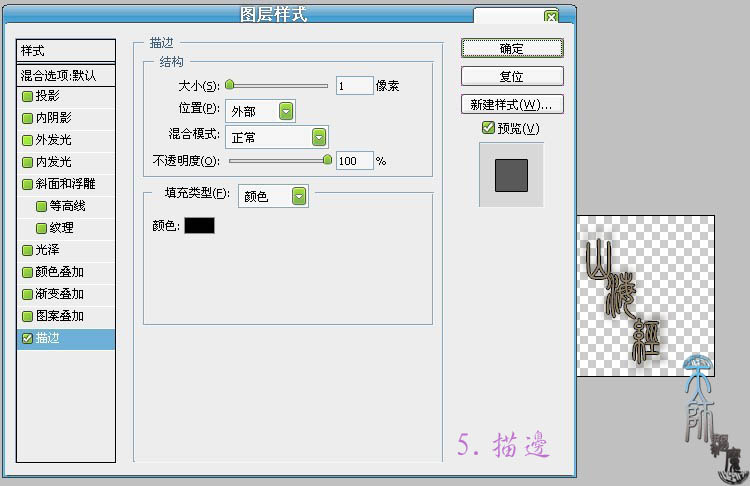Viewport: 750px width, 486px height.
Task: Enable the 斜面和浮雕 bevel checkbox
Action: coord(27,184)
